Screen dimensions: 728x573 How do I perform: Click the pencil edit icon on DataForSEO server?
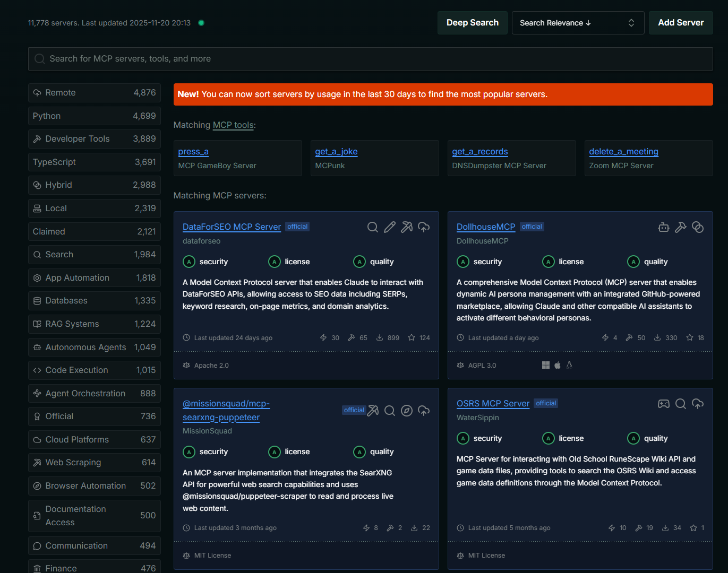390,227
